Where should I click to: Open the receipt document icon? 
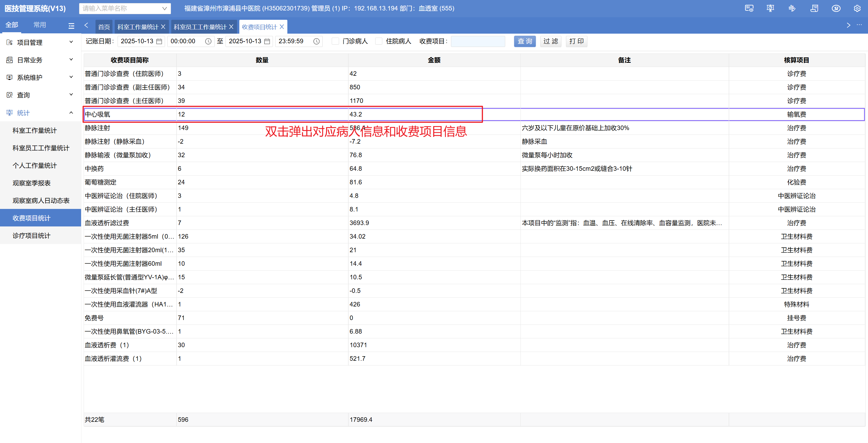(814, 8)
